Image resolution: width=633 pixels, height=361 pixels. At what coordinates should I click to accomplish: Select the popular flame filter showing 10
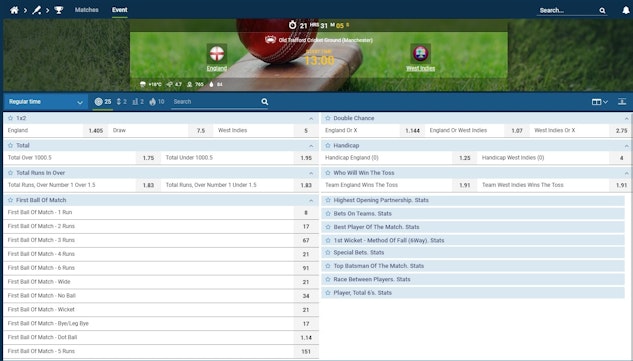(157, 102)
